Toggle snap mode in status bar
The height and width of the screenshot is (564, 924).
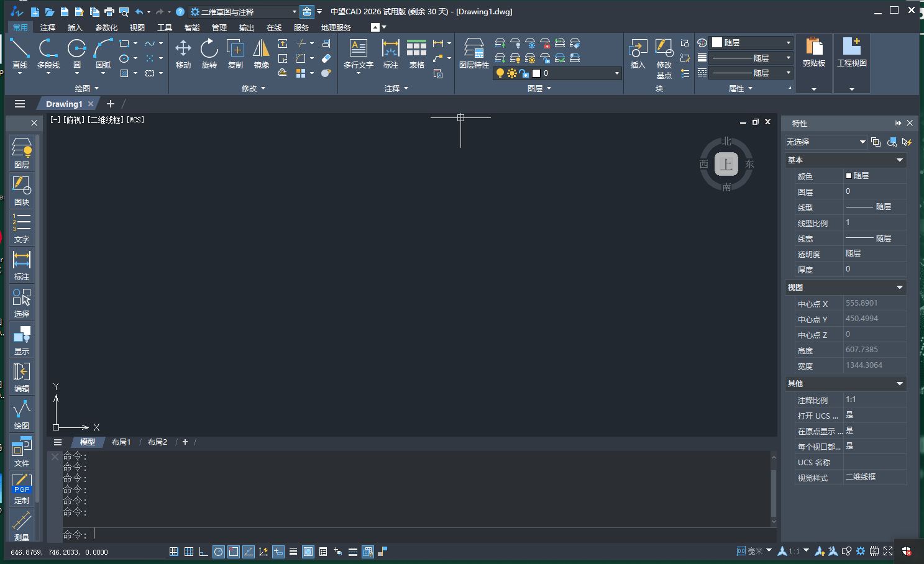coord(174,552)
